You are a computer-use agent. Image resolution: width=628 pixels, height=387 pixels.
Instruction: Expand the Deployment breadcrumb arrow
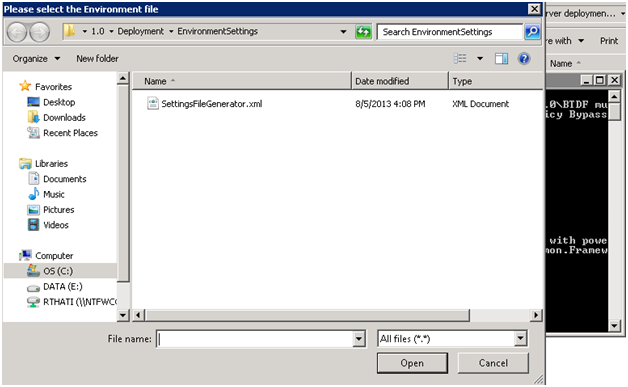coord(171,31)
